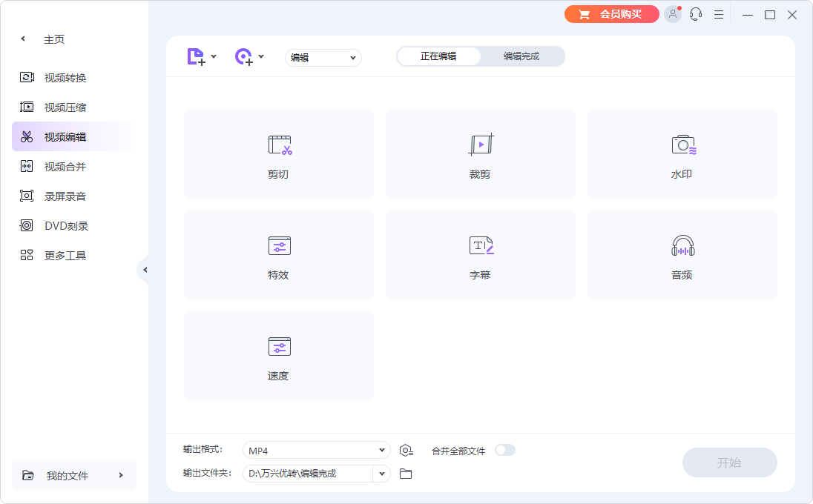Viewport: 813px width, 504px height.
Task: Open the output settings gear icon
Action: point(405,449)
